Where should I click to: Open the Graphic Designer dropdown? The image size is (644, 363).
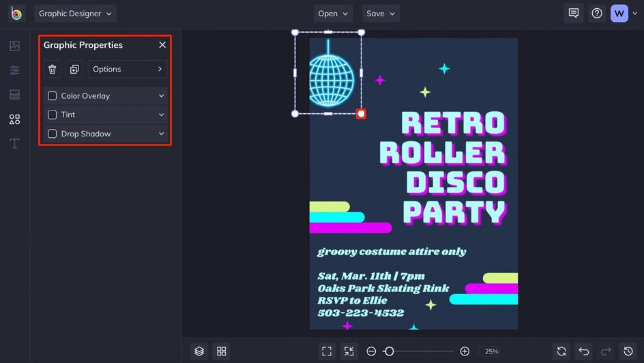[75, 14]
